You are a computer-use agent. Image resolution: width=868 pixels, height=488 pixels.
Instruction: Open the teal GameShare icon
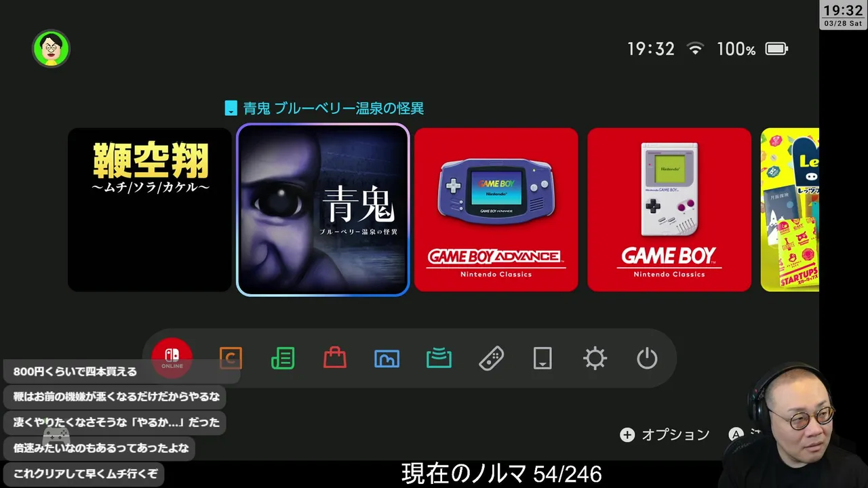pos(439,358)
